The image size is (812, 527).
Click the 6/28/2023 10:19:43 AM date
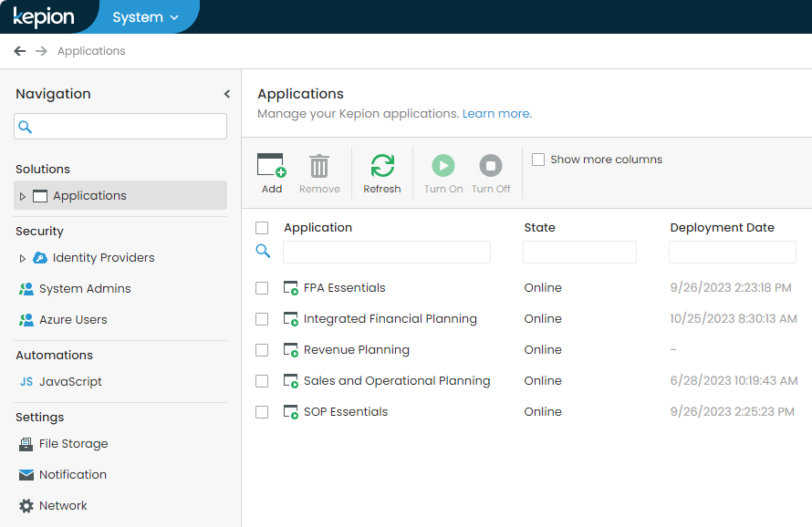click(x=734, y=380)
